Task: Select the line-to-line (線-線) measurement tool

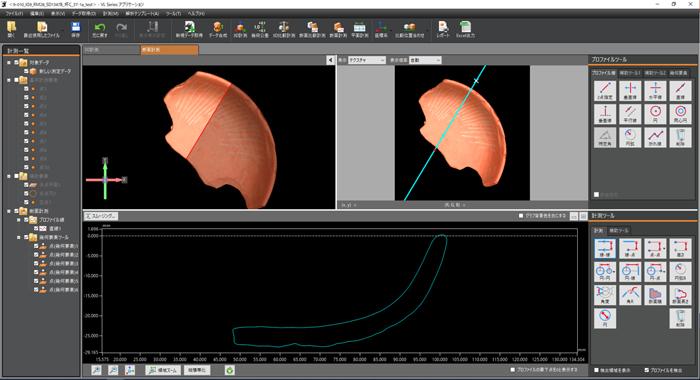Action: click(605, 248)
